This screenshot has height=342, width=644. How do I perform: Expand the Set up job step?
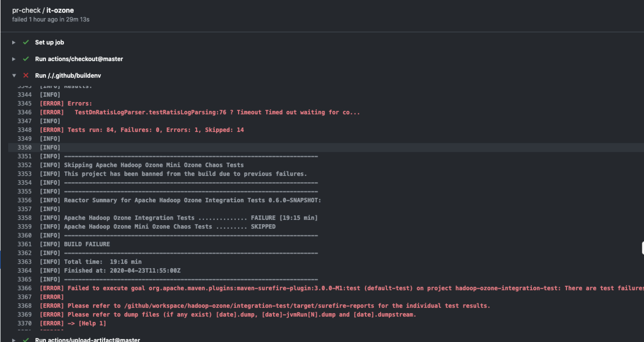point(14,43)
